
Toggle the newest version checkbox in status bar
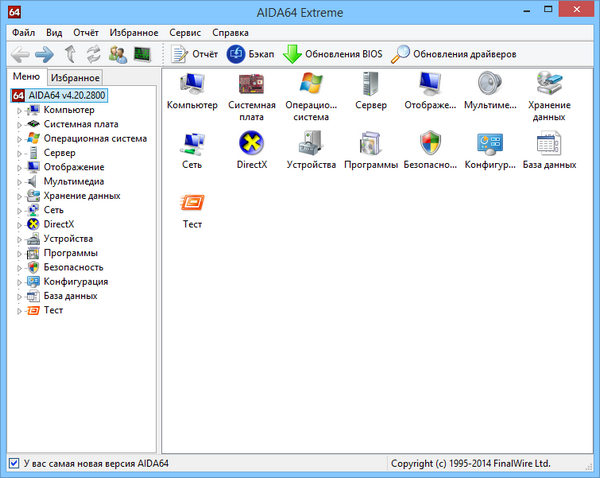(13, 463)
